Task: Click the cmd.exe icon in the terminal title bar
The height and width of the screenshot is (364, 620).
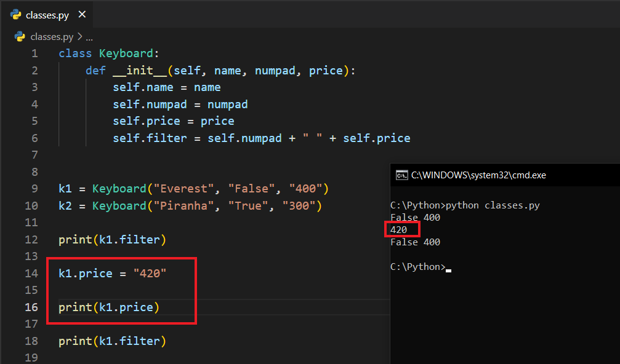Action: (x=401, y=175)
